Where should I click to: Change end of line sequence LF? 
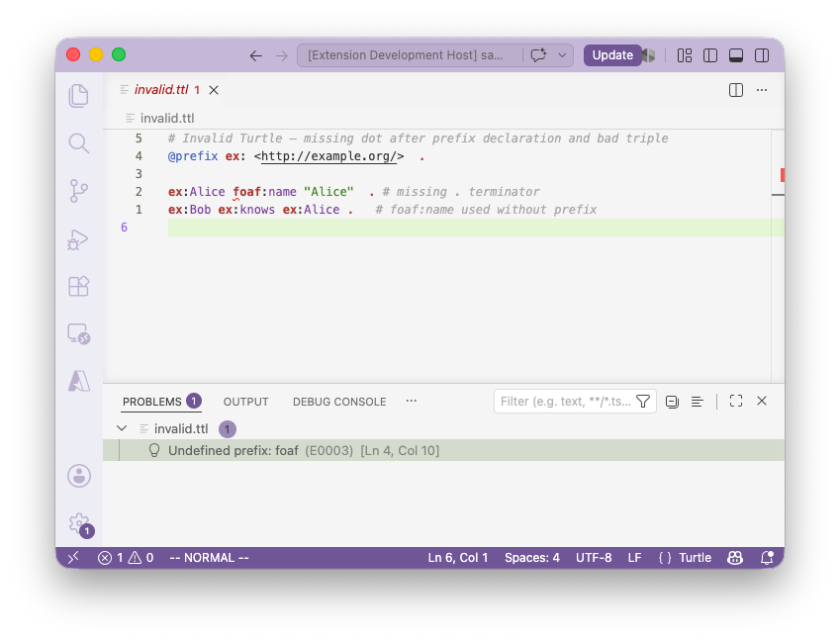634,557
